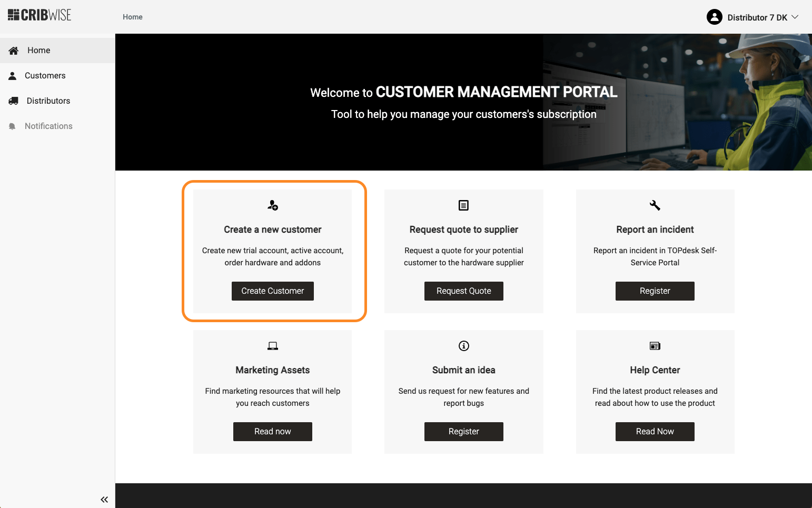The image size is (812, 508).
Task: Click the Home breadcrumb in header
Action: point(133,17)
